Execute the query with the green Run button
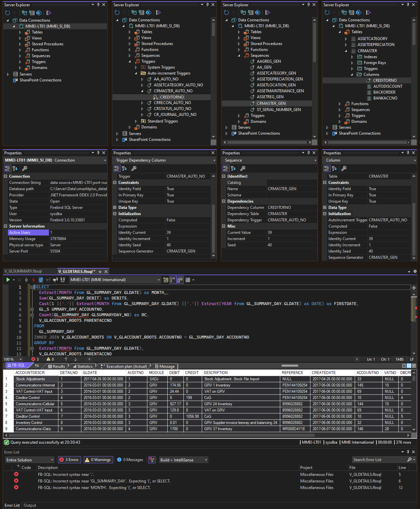Image resolution: width=420 pixels, height=509 pixels. click(8, 279)
